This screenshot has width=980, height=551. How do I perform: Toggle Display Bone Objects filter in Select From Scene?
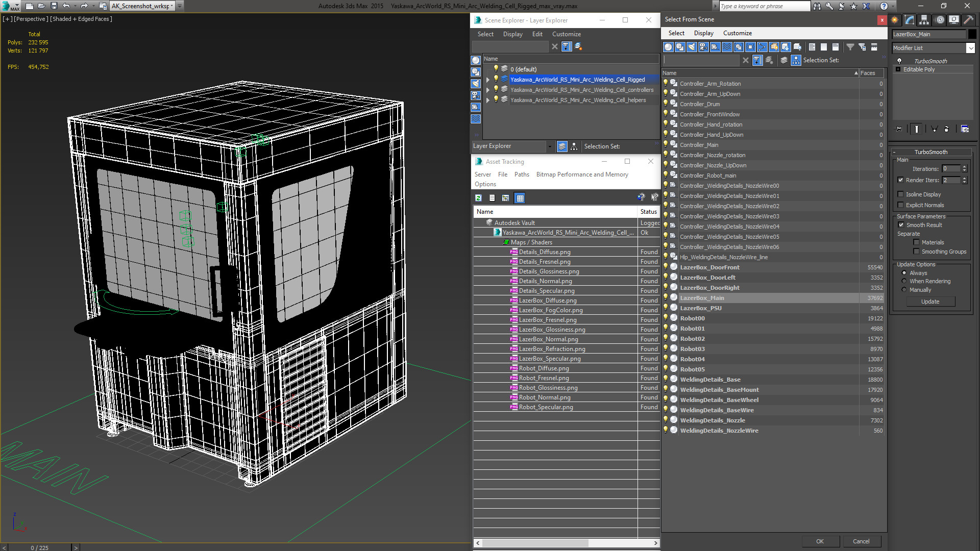[x=762, y=47]
